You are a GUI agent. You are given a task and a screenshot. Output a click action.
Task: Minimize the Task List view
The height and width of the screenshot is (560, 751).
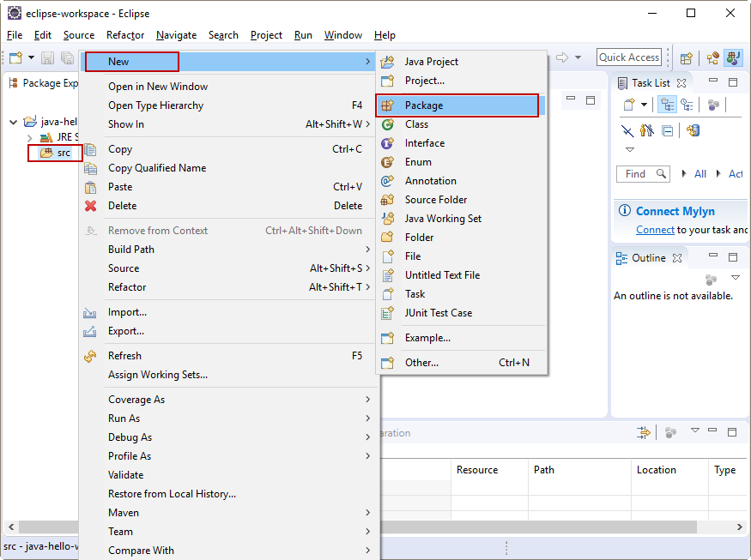click(x=713, y=81)
